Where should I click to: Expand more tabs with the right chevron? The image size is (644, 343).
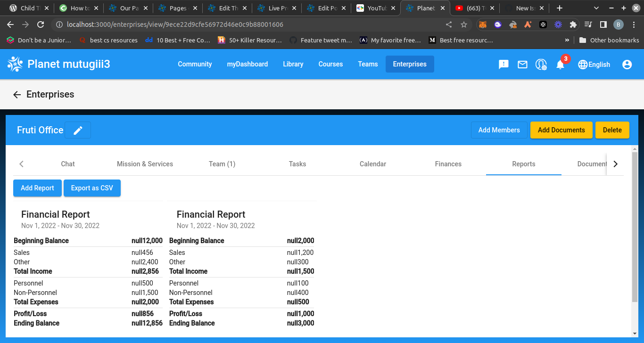point(615,163)
